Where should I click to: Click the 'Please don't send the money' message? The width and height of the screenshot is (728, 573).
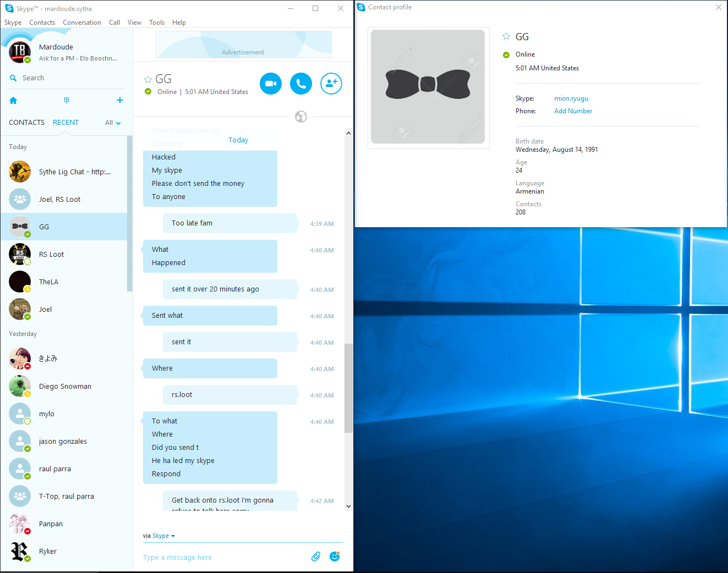click(198, 184)
